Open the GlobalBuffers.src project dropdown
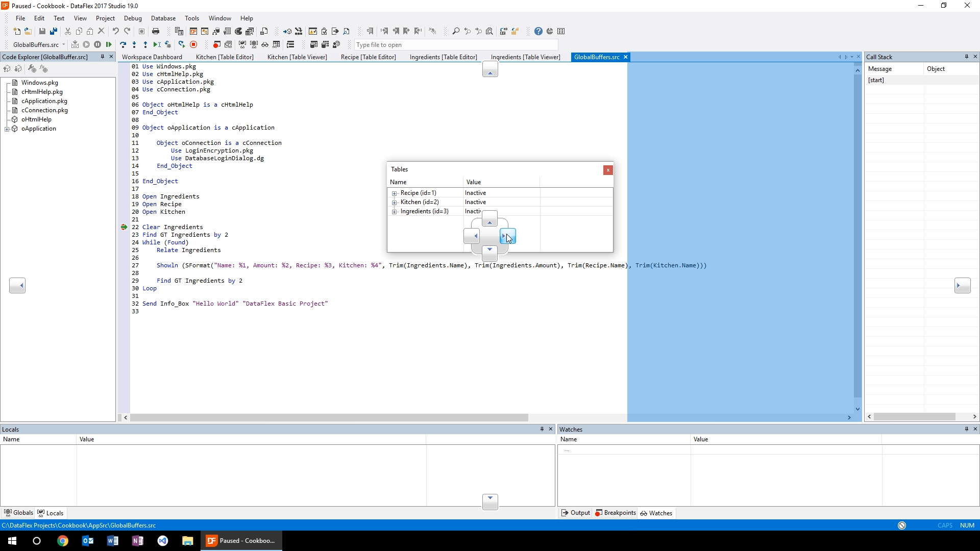Viewport: 980px width, 551px height. coord(63,45)
